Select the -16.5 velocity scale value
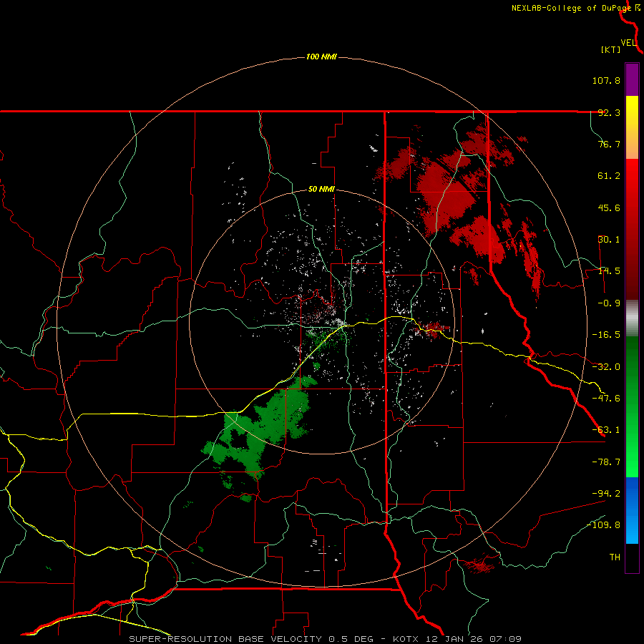This screenshot has width=644, height=644. pyautogui.click(x=606, y=335)
